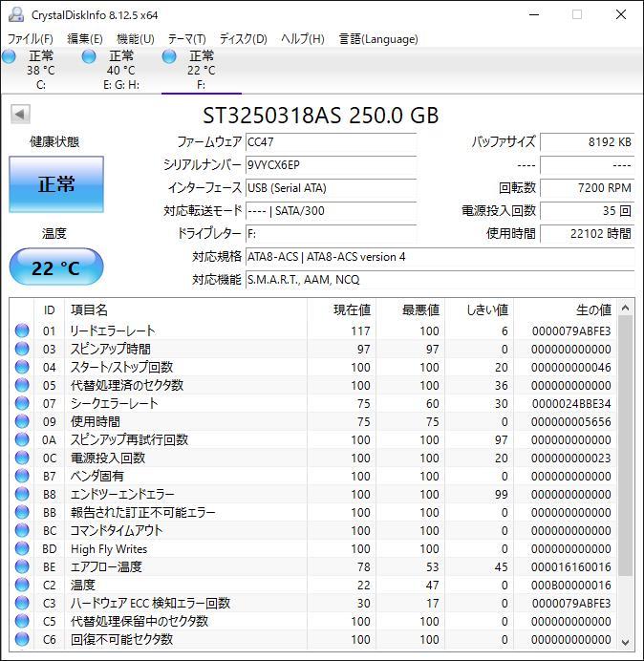The height and width of the screenshot is (661, 644).
Task: Click the status orb for ベンダ固有
Action: [x=22, y=476]
